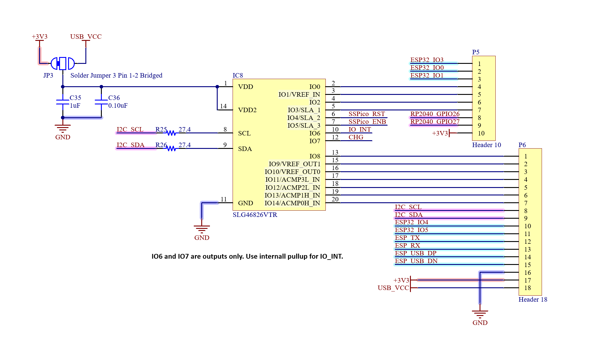Click the C35 capacitor symbol
This screenshot has width=596, height=364.
click(63, 102)
